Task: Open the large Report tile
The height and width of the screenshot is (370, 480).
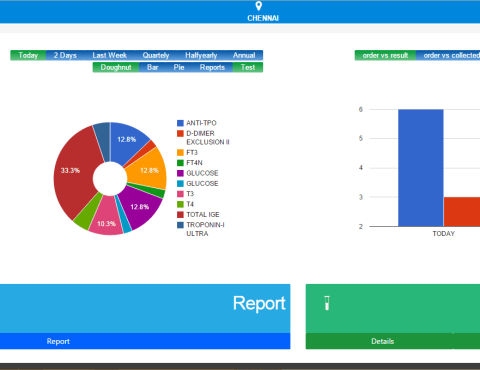Action: tap(145, 308)
